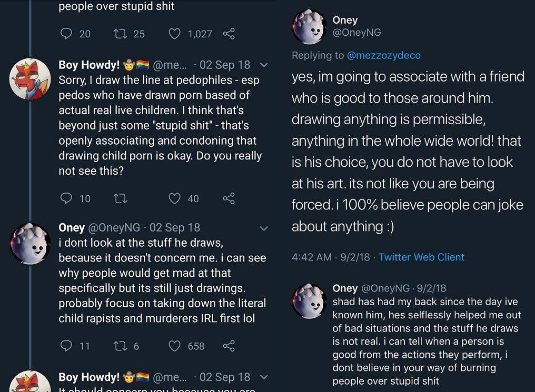Open the 4:42 AM 9/2/18 timestamp

click(331, 257)
